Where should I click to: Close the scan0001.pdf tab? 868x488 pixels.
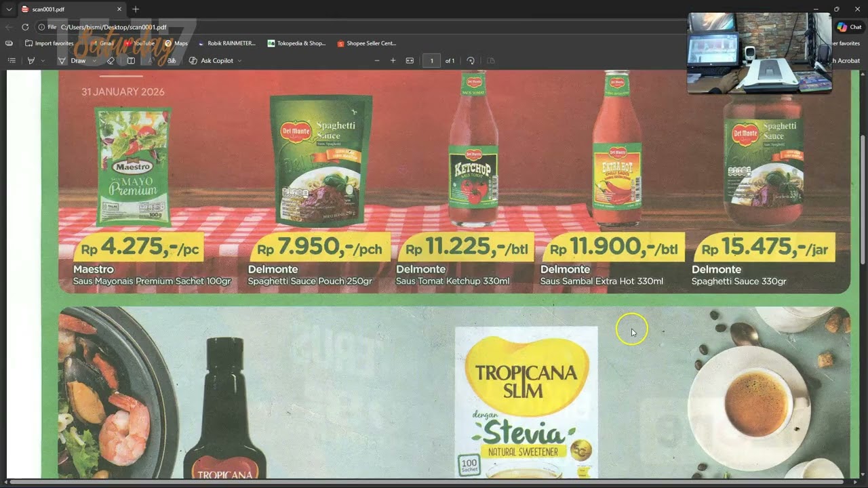119,9
